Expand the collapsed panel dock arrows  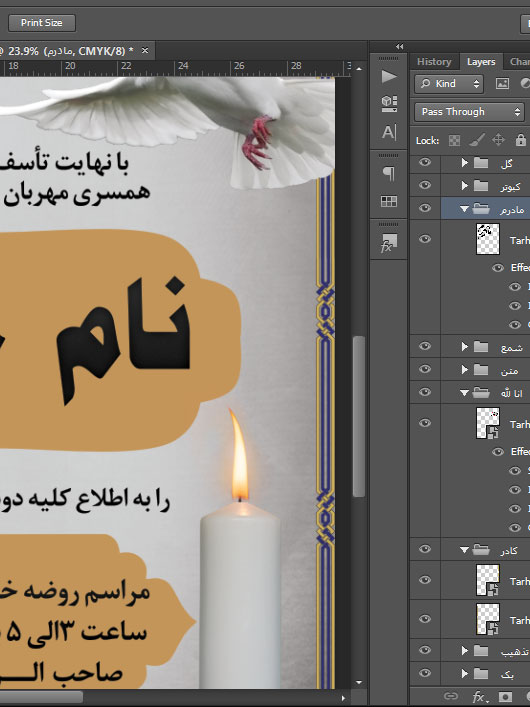click(x=400, y=46)
